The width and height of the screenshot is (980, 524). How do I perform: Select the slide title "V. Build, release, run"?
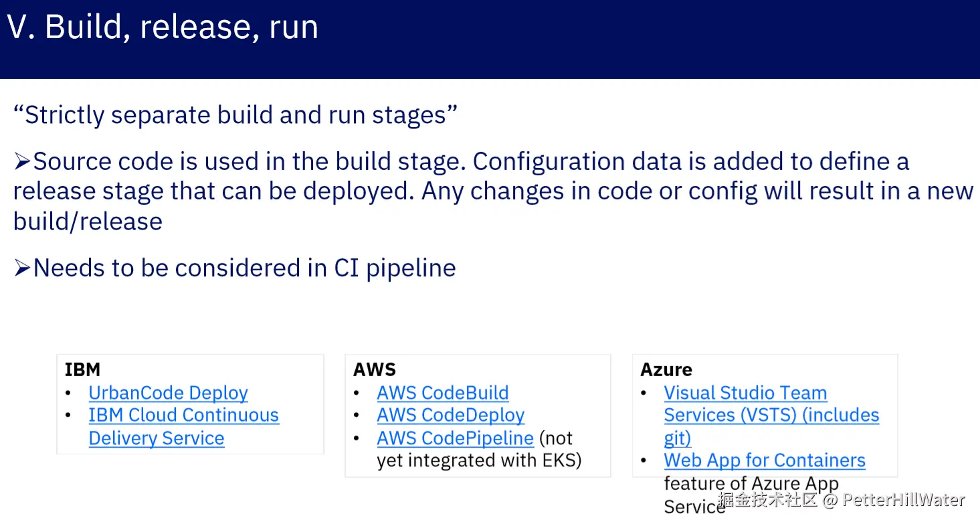click(163, 27)
